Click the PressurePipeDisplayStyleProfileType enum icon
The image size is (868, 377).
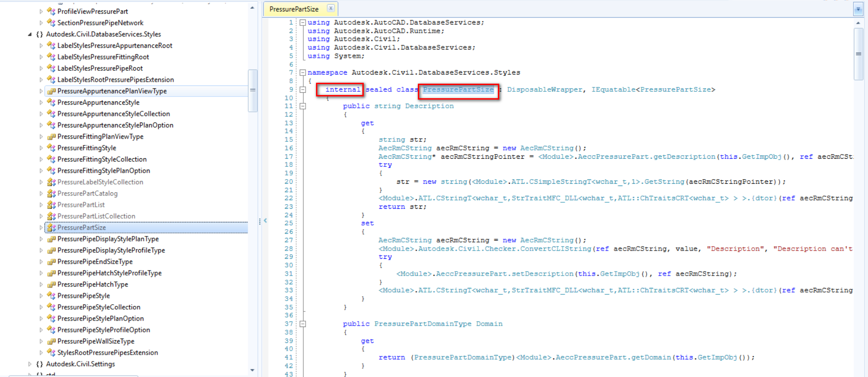(51, 250)
